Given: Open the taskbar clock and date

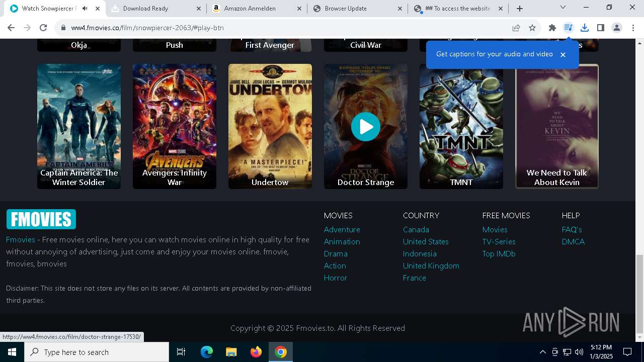Looking at the screenshot, I should 601,352.
